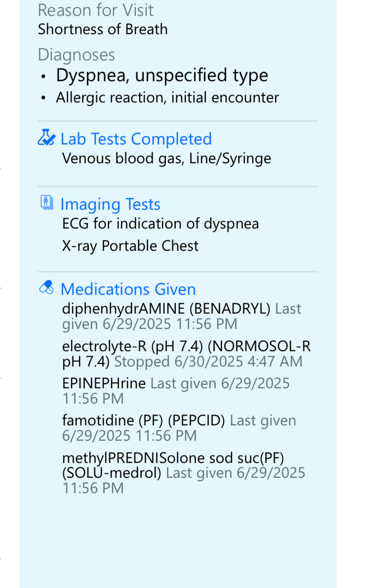Click the electrolyte-R NORMOSOL-R medication entry
Screen dimensions: 365x588
[x=186, y=346]
